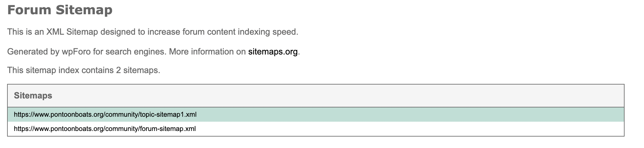Select the white forum-sitemap table row

(x=316, y=128)
